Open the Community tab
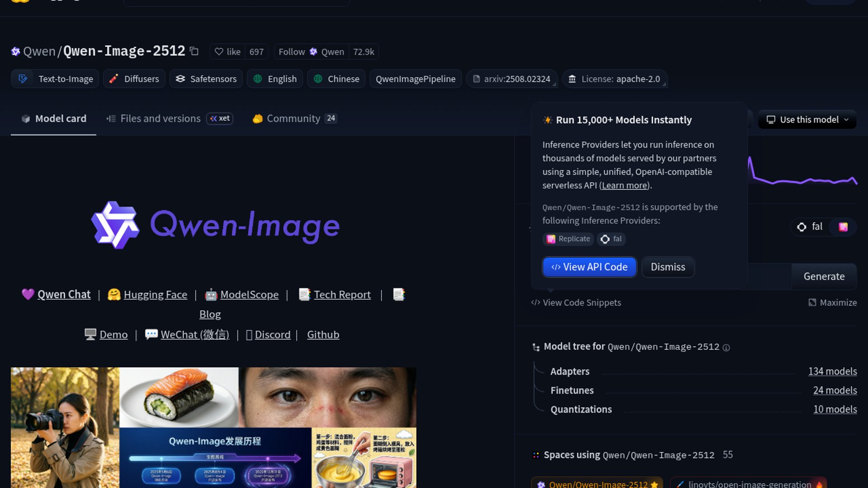 [293, 118]
